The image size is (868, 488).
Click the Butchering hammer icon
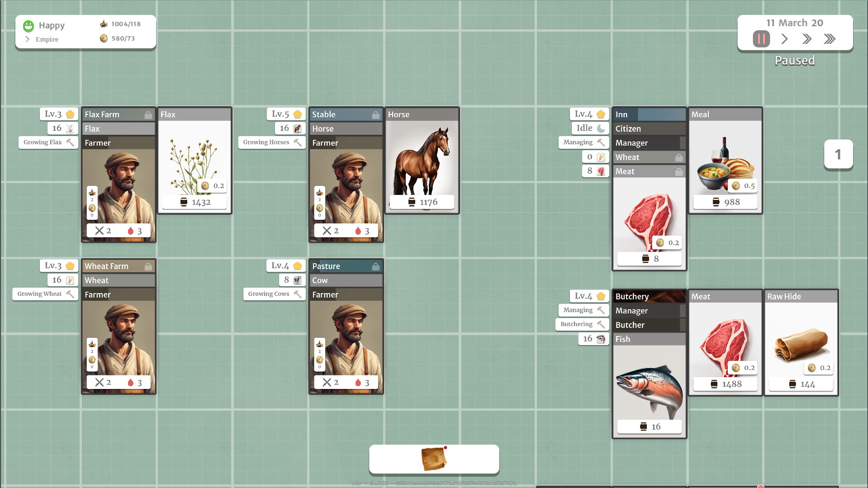pyautogui.click(x=601, y=324)
